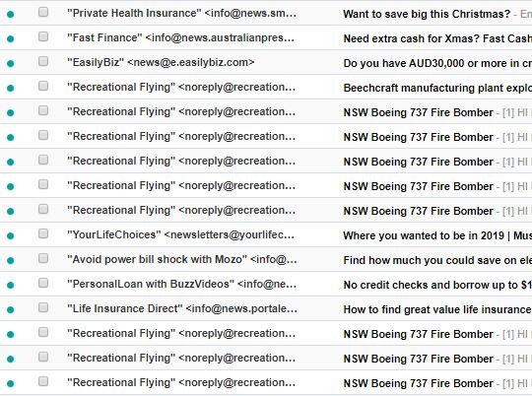
Task: Toggle unread dot on the EasilyBiz message
Action: tap(11, 63)
